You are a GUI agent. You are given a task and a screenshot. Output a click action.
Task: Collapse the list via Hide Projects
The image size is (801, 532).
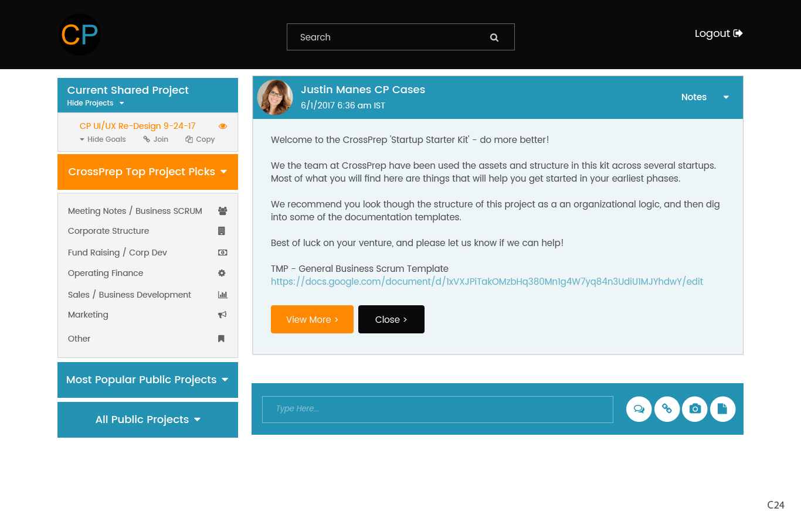(x=96, y=103)
